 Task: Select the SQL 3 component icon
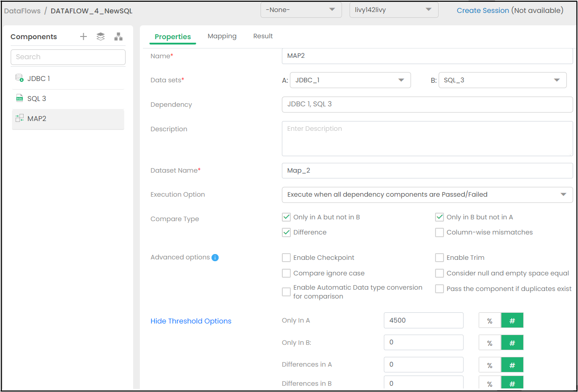pos(20,98)
